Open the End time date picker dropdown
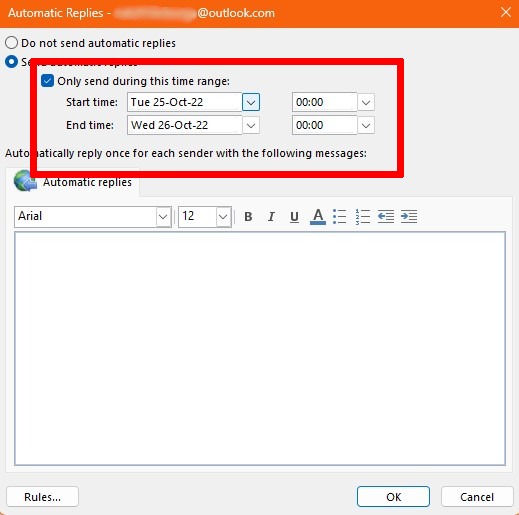The width and height of the screenshot is (519, 515). [251, 125]
